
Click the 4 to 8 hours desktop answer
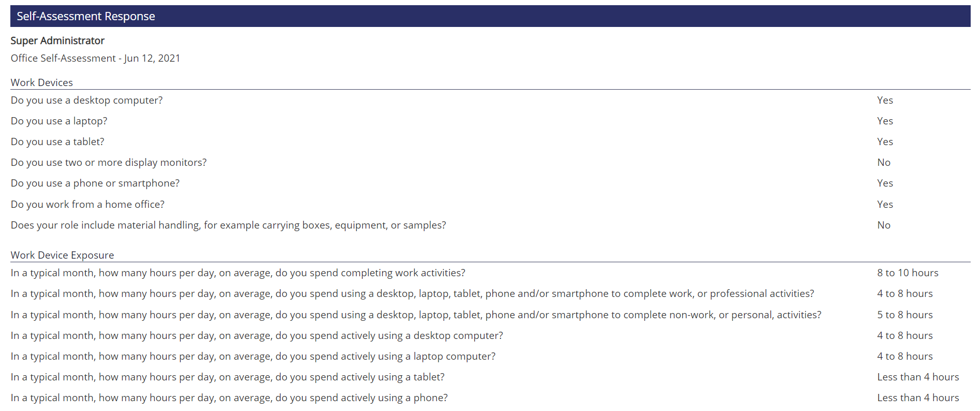pos(905,335)
